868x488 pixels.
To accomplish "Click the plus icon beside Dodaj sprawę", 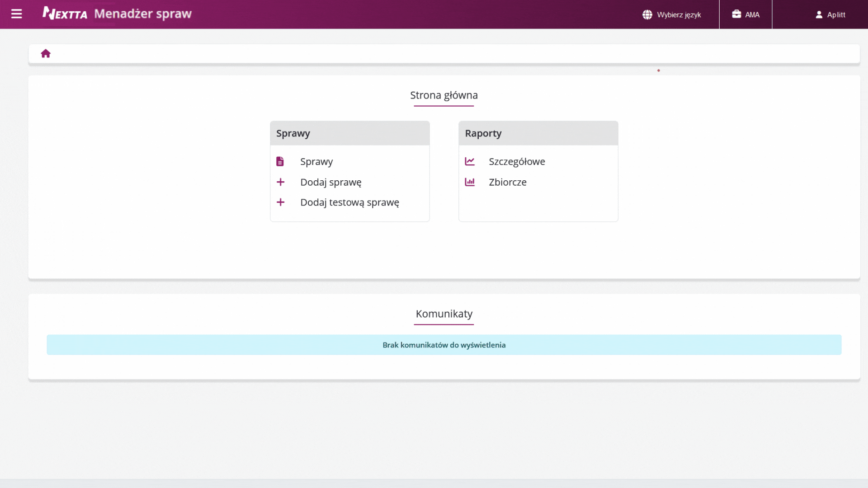I will tap(280, 182).
